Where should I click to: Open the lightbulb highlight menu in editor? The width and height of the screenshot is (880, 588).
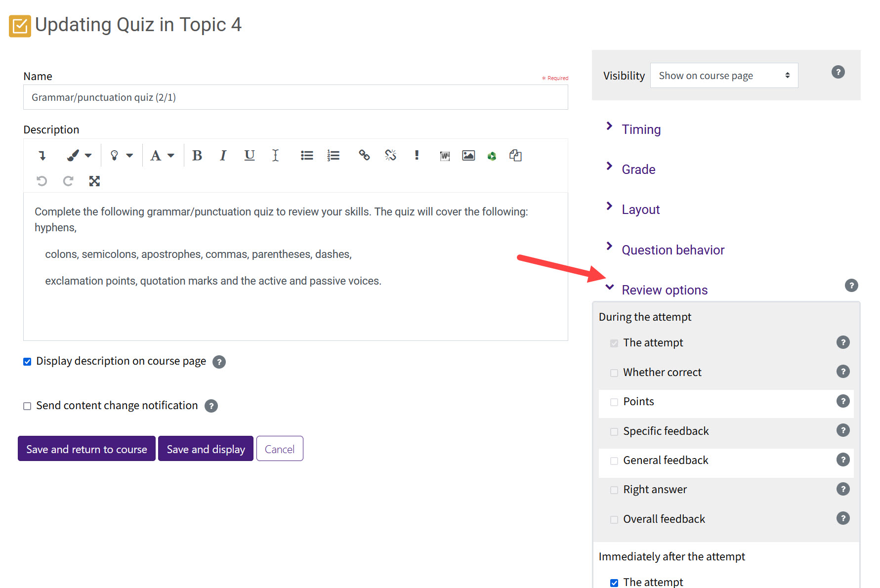tap(121, 156)
